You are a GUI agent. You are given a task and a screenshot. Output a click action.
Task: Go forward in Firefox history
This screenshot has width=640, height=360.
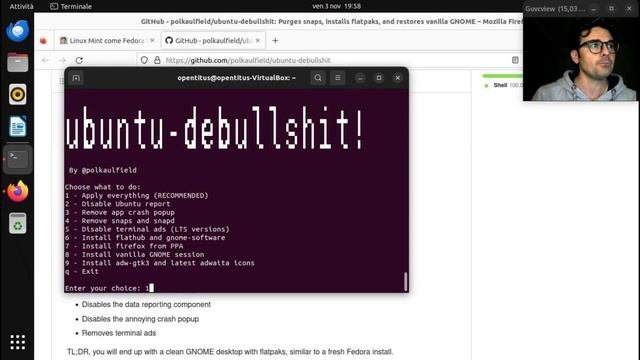pyautogui.click(x=62, y=60)
